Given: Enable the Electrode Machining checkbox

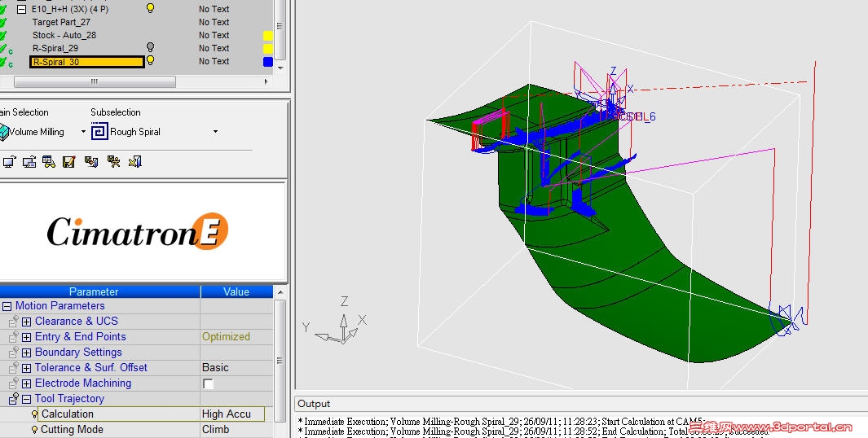Looking at the screenshot, I should point(208,383).
